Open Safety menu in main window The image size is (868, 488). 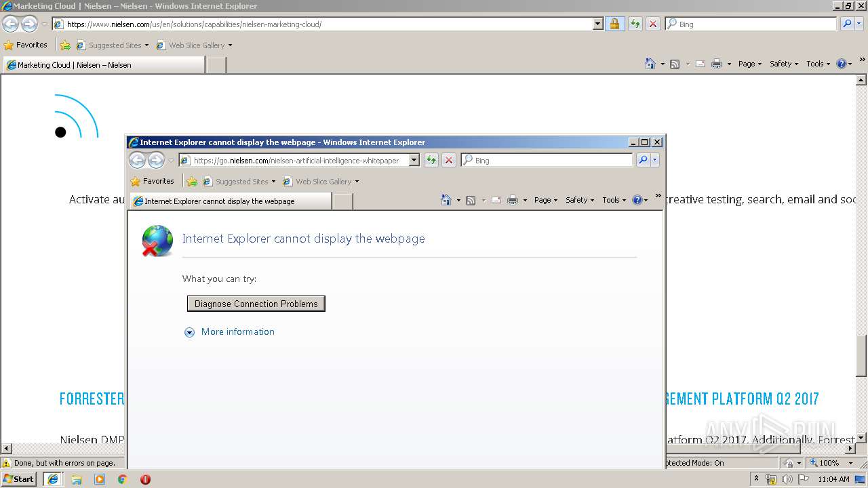point(783,64)
